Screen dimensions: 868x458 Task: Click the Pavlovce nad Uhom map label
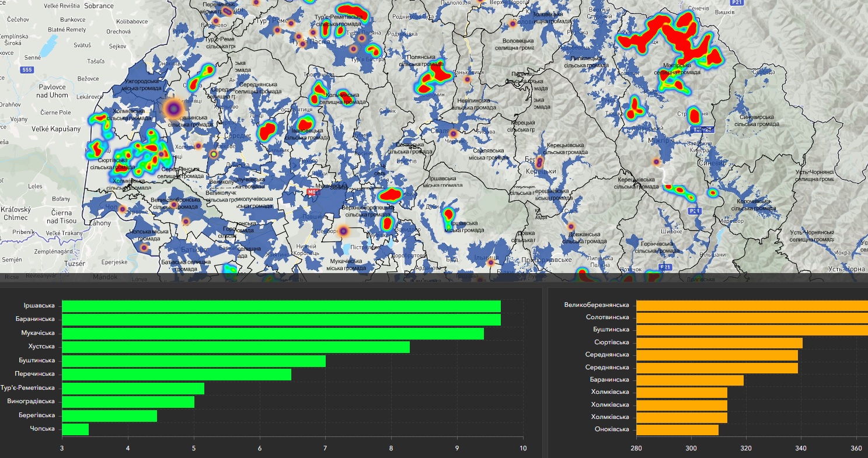coord(51,90)
